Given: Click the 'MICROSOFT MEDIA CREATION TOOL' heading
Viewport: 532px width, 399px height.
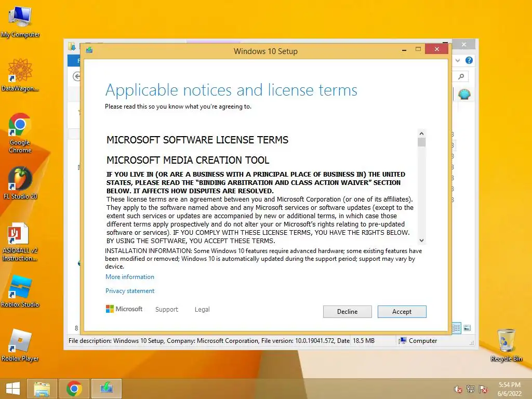Looking at the screenshot, I should 188,160.
